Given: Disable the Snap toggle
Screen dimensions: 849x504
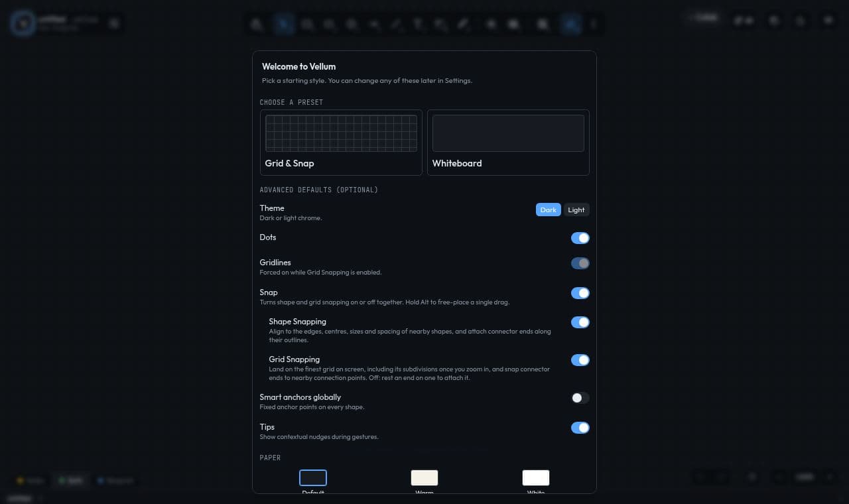Looking at the screenshot, I should pyautogui.click(x=580, y=293).
